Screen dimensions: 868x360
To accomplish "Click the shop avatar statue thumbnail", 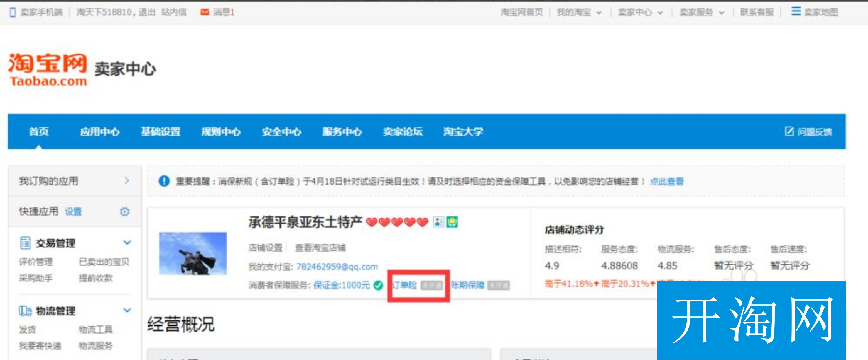I will [193, 253].
